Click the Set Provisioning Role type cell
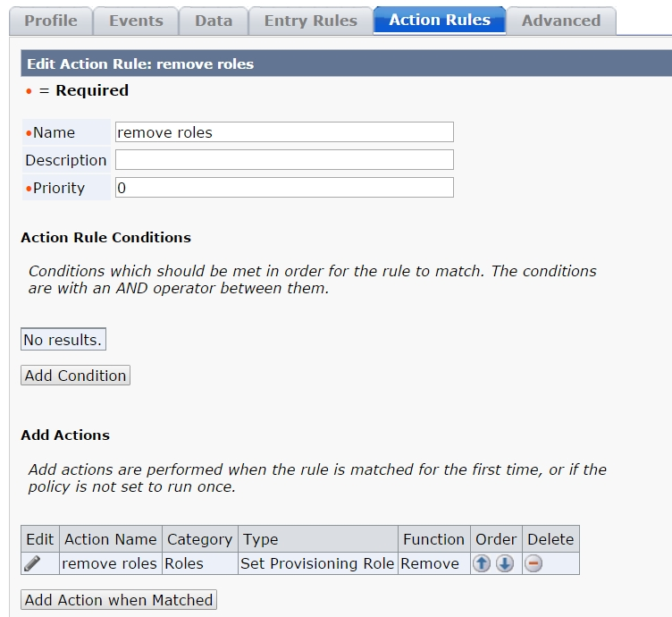Viewport: 672px width, 617px height. tap(317, 563)
